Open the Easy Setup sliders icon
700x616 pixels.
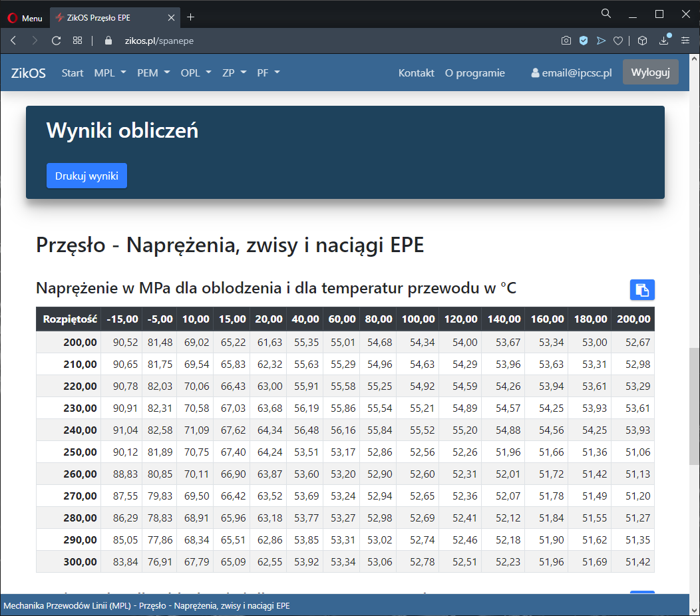pyautogui.click(x=685, y=41)
